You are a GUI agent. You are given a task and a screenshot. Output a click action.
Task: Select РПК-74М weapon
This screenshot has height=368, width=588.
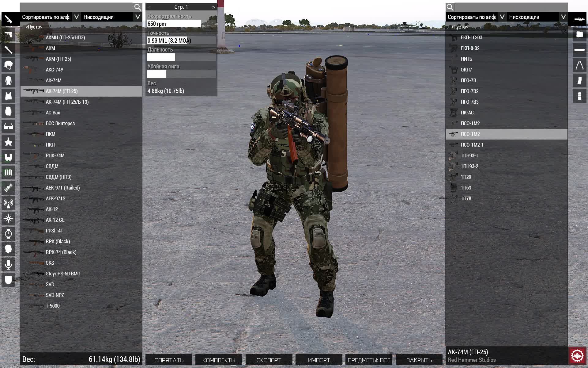click(81, 155)
